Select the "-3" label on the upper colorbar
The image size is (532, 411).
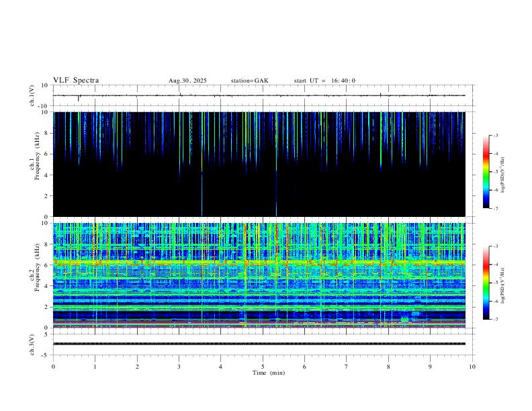tap(495, 135)
